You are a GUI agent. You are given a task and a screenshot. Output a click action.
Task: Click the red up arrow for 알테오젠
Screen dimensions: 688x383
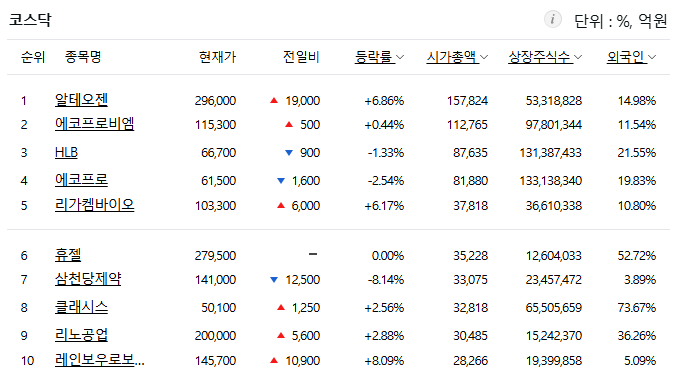click(274, 100)
